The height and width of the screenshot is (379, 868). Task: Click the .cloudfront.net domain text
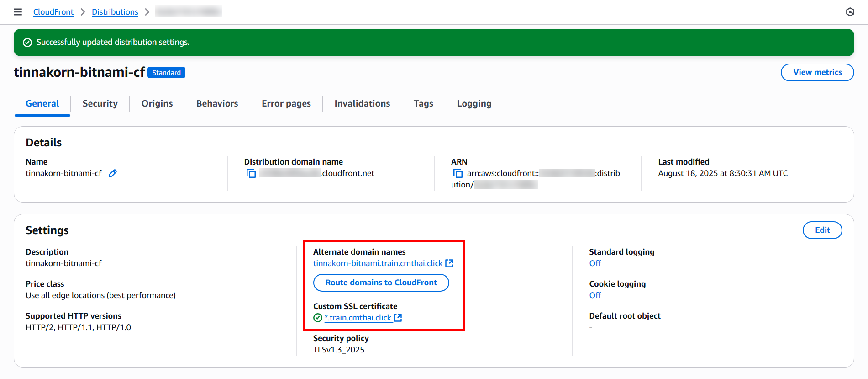347,173
